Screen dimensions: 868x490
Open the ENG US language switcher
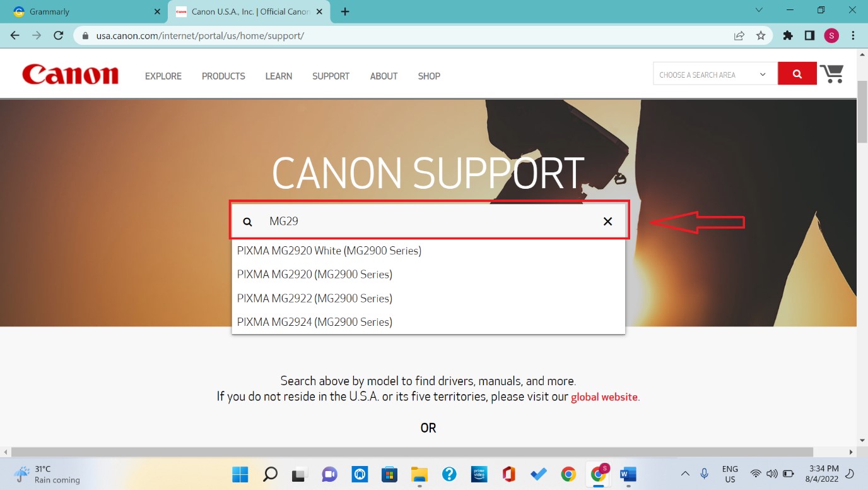(730, 474)
